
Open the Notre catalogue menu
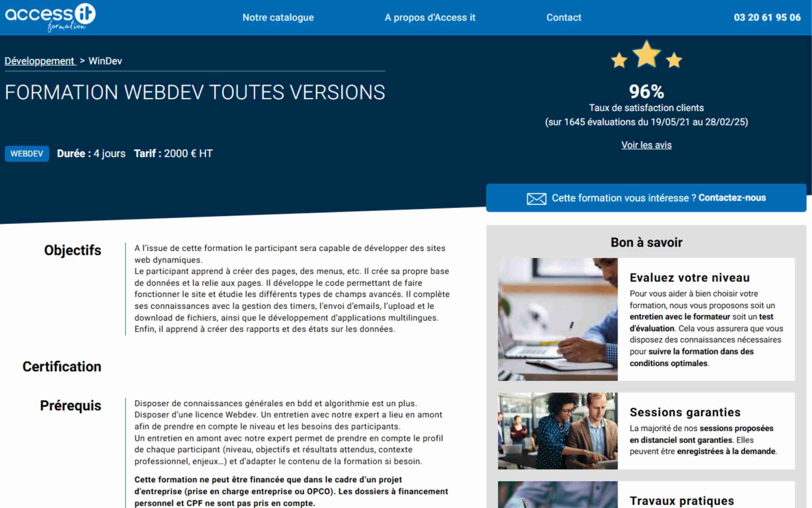click(x=278, y=17)
